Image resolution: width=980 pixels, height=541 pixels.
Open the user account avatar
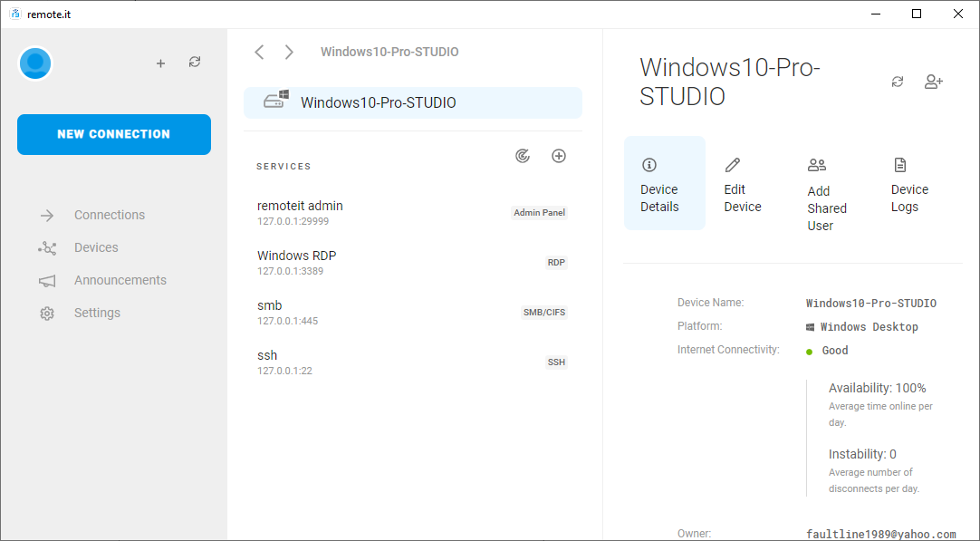click(35, 63)
